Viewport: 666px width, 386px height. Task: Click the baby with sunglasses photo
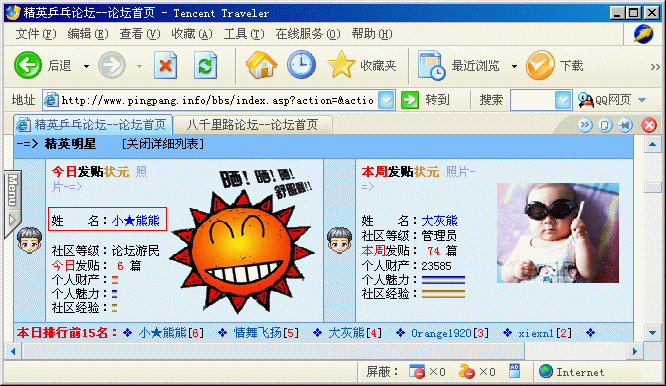point(558,233)
